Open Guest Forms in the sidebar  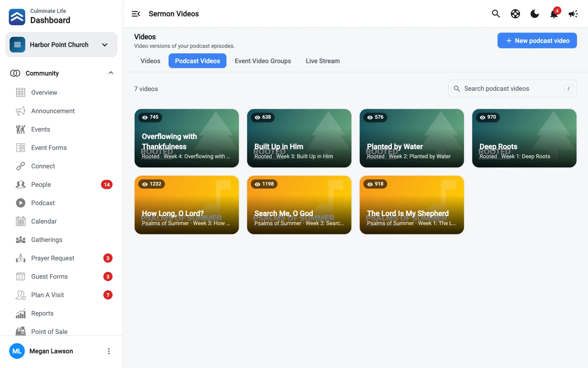click(61, 277)
